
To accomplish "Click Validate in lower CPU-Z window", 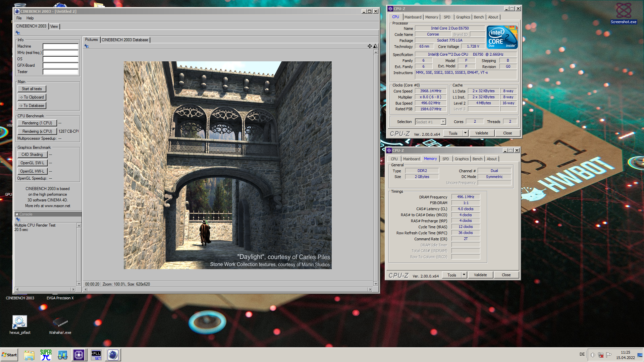I will coord(480,275).
